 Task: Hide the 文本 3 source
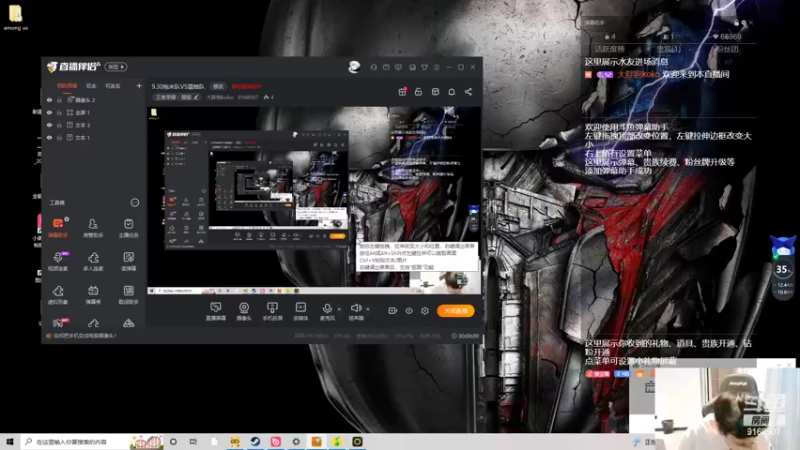click(49, 125)
